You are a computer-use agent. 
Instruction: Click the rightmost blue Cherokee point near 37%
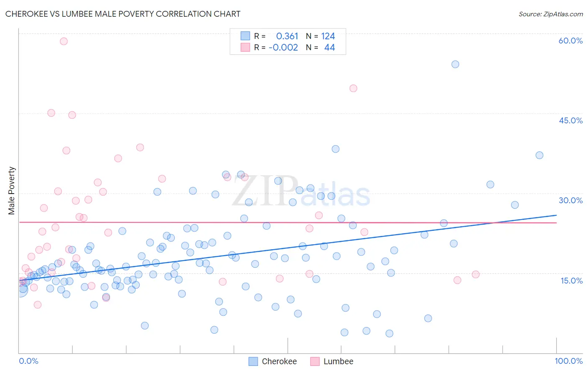pyautogui.click(x=539, y=155)
